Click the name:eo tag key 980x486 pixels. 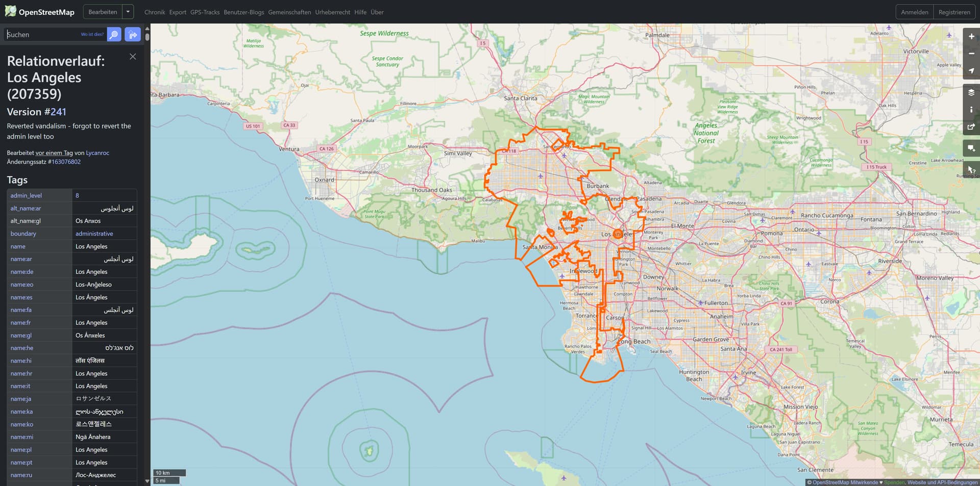[22, 285]
